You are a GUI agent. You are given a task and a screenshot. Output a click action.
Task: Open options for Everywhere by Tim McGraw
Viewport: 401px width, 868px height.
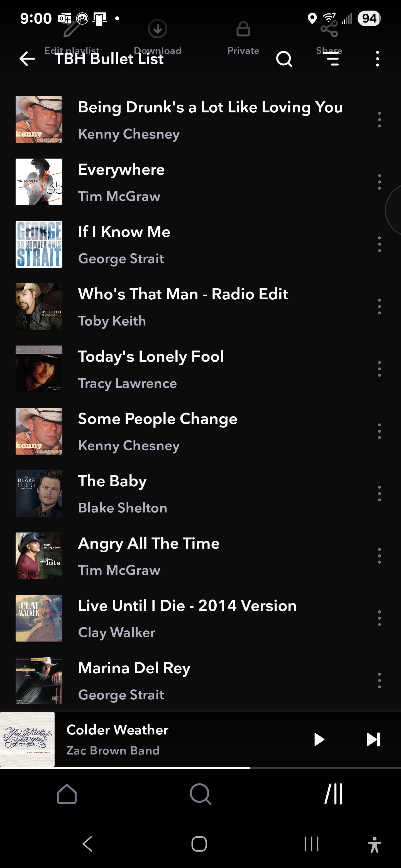[379, 182]
